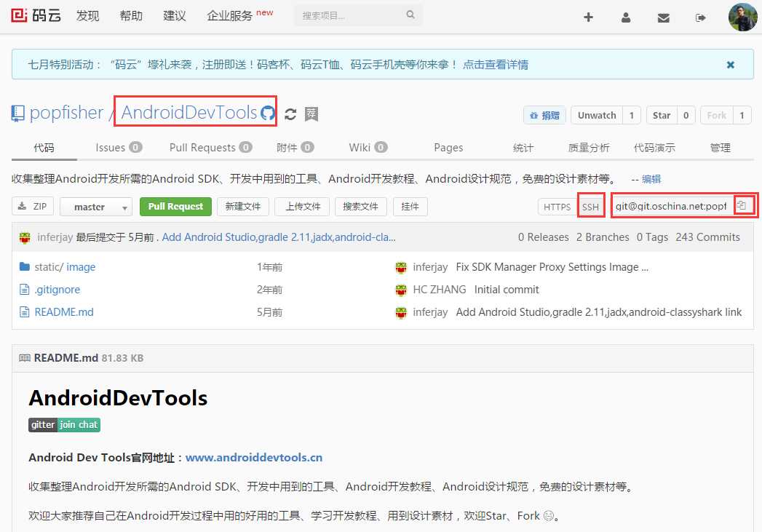This screenshot has height=532, width=762.
Task: Open the 代码演示 tab
Action: (654, 148)
